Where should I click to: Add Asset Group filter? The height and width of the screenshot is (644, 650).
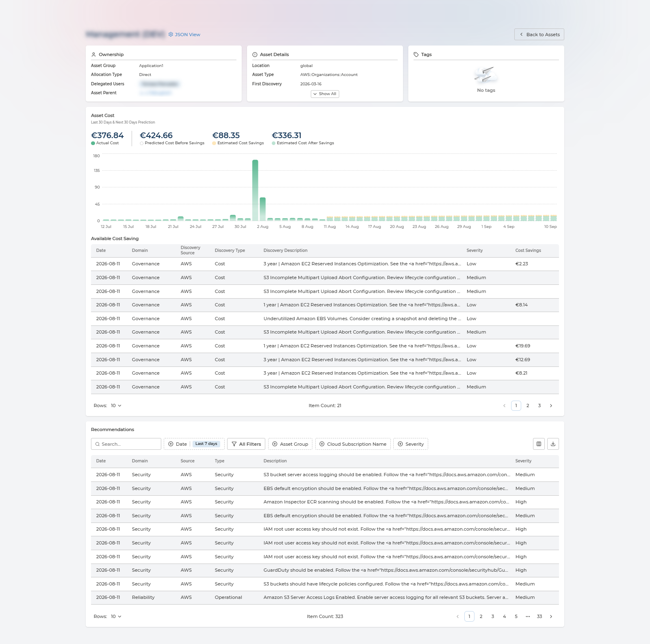pos(290,444)
